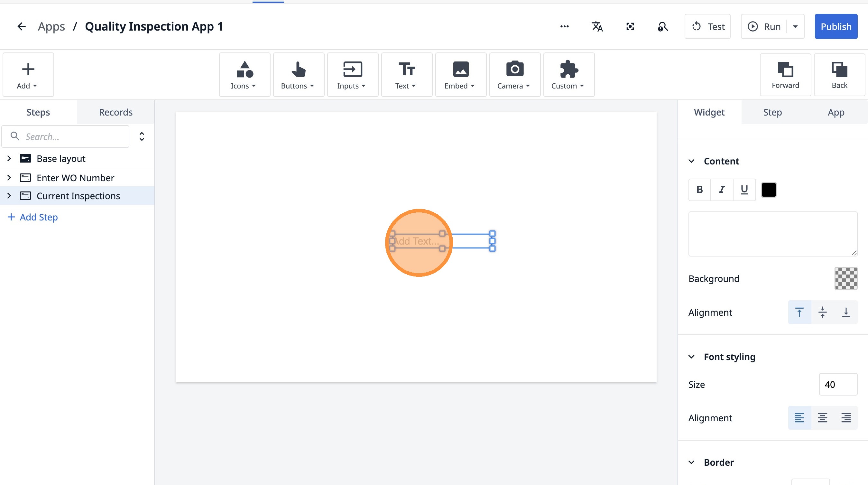Toggle Bold text formatting
The image size is (868, 485).
click(x=699, y=190)
